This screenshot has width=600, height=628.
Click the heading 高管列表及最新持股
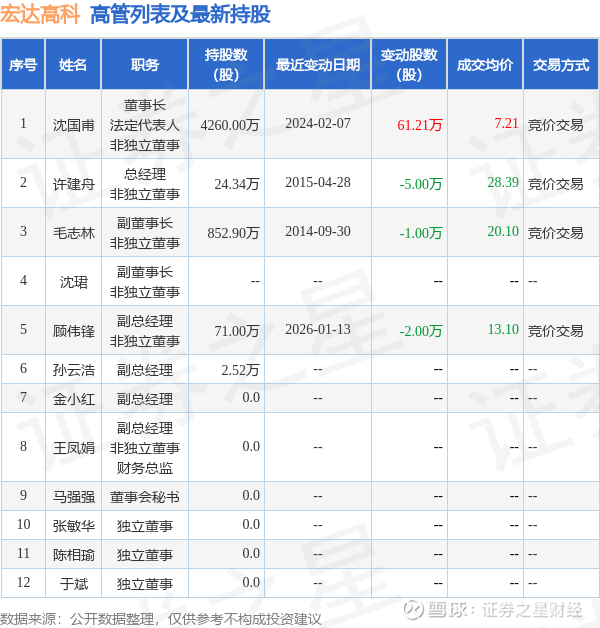point(180,14)
